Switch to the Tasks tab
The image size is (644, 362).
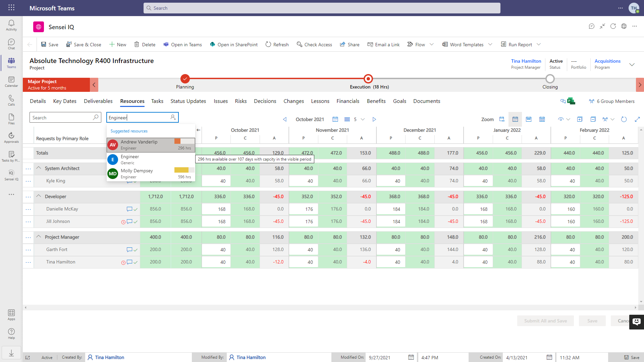[157, 101]
